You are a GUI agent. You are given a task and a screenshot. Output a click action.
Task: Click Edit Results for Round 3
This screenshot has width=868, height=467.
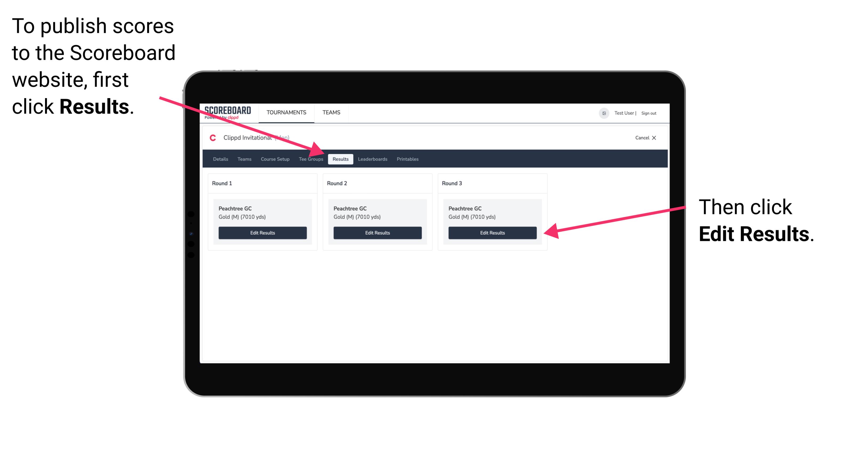click(x=492, y=233)
